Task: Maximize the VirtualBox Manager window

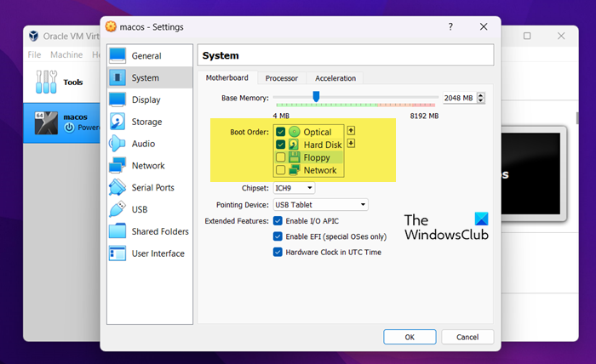Action: tap(527, 36)
